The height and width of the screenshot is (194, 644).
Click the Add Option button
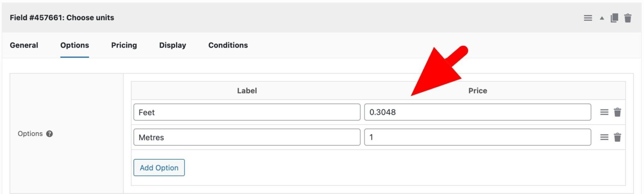[159, 167]
